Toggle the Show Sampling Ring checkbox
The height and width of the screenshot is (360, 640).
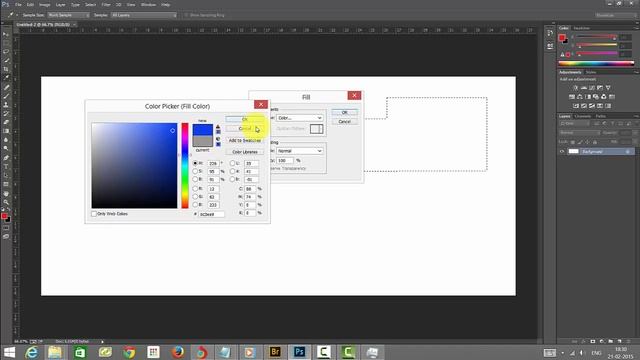tap(186, 15)
